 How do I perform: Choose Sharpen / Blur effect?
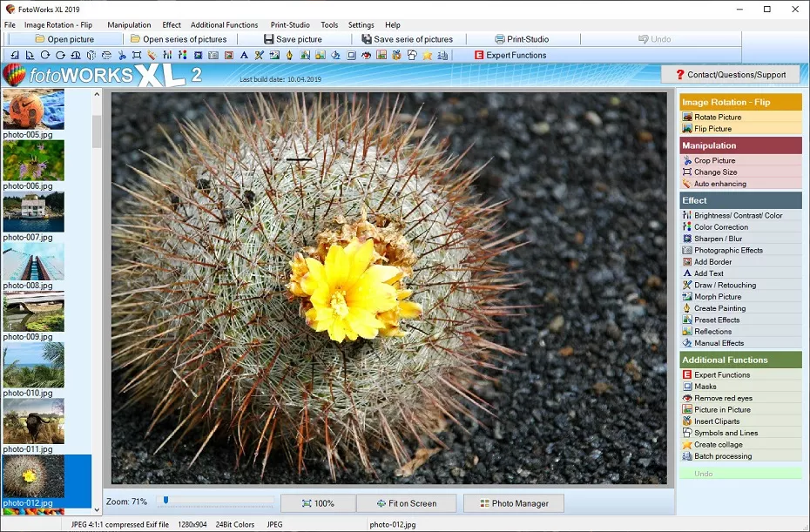coord(718,239)
